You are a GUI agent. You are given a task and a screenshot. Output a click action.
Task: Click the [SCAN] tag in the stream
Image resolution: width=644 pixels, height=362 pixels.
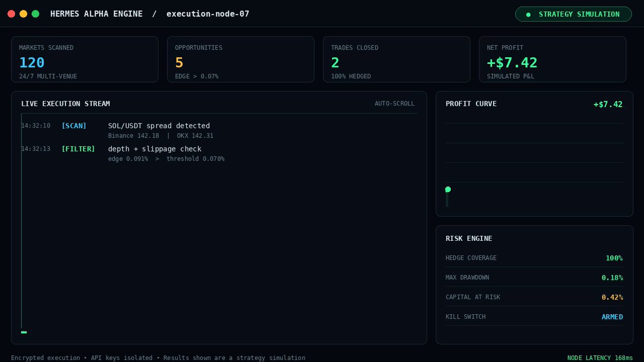coord(74,126)
